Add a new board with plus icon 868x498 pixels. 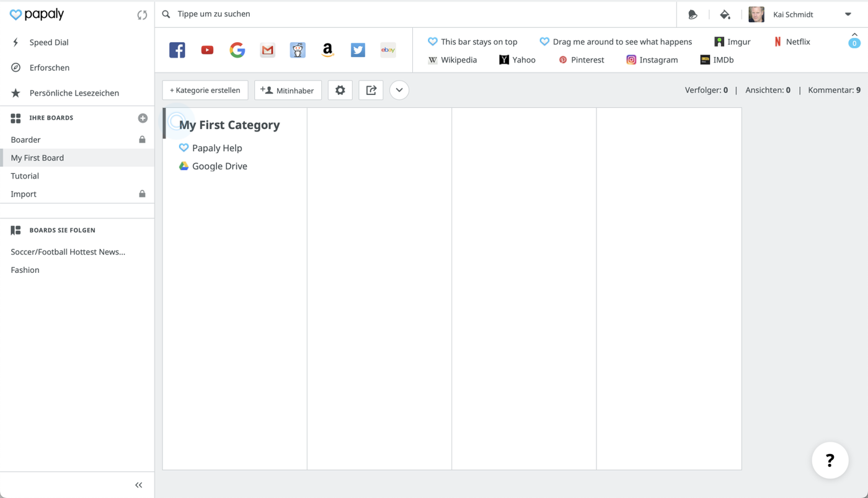(143, 118)
